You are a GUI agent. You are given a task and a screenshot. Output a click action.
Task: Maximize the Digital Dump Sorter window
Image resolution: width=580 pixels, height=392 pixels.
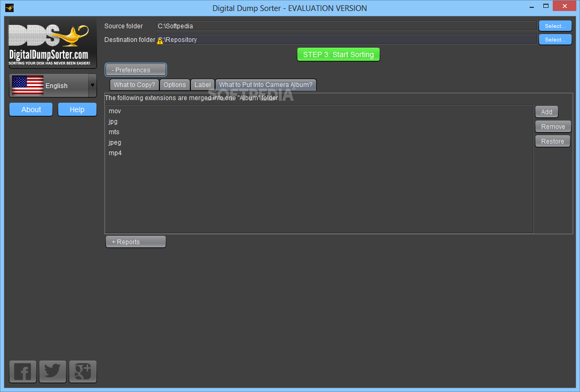coord(545,6)
